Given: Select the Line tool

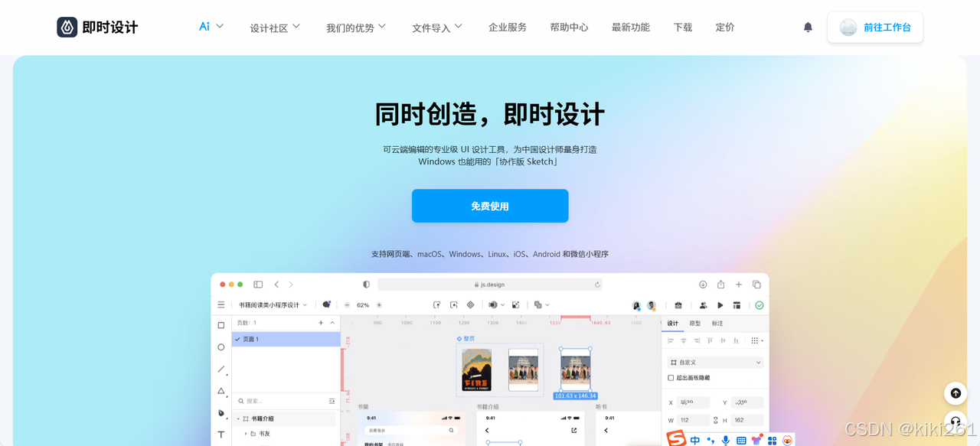Looking at the screenshot, I should [x=221, y=369].
